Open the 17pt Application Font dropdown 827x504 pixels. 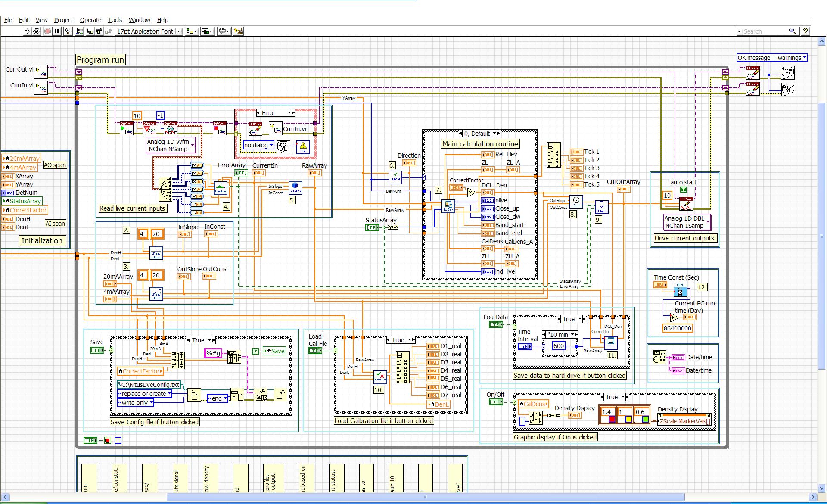(149, 31)
